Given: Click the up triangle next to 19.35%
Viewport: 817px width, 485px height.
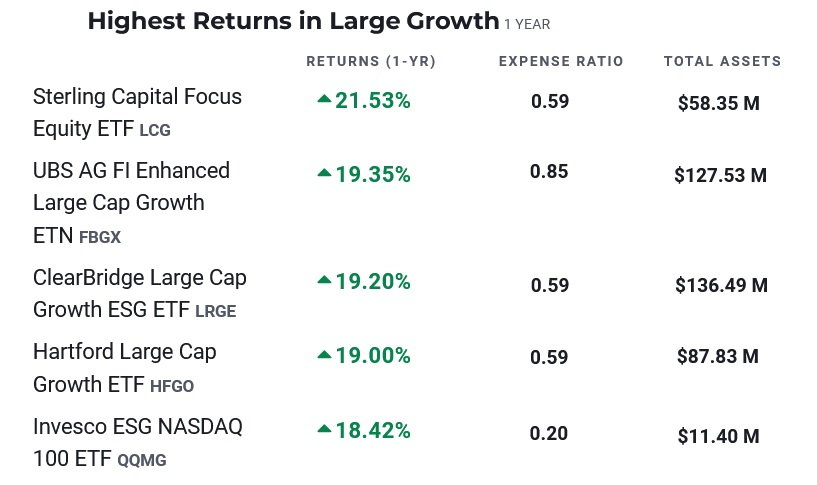Looking at the screenshot, I should pyautogui.click(x=324, y=173).
